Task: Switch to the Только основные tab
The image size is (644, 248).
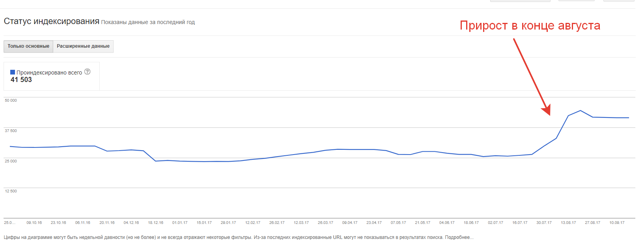Action: coord(28,46)
